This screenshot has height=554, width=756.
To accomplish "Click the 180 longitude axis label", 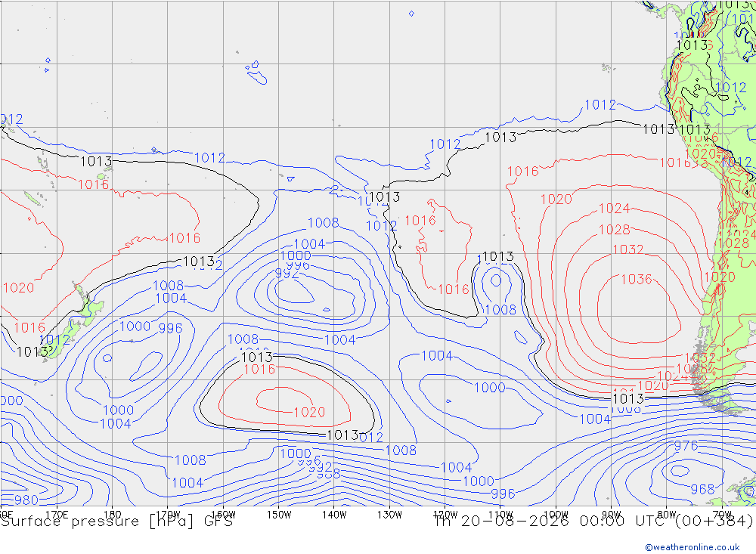I will 113,515.
